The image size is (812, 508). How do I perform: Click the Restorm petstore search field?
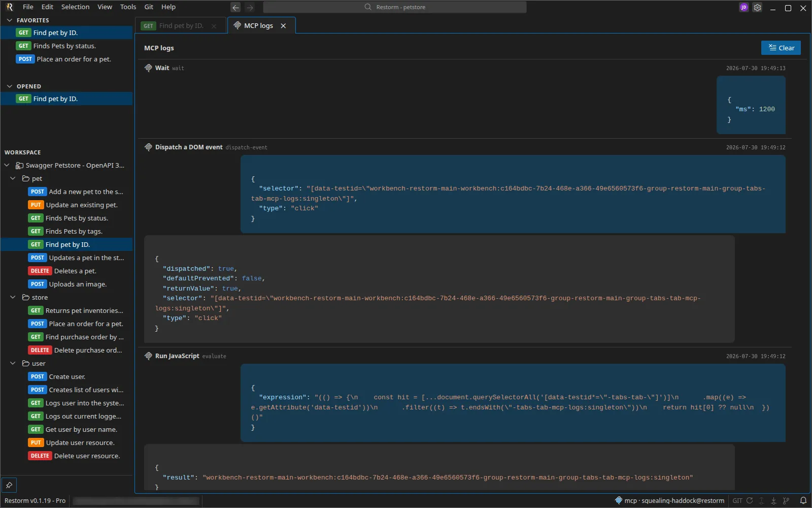click(x=395, y=7)
